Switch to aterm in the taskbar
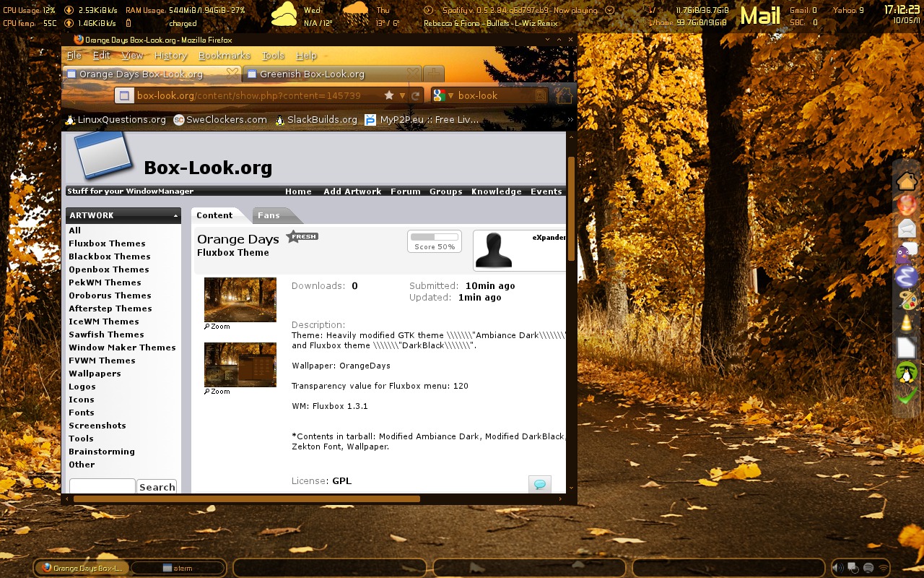924x578 pixels. (178, 568)
